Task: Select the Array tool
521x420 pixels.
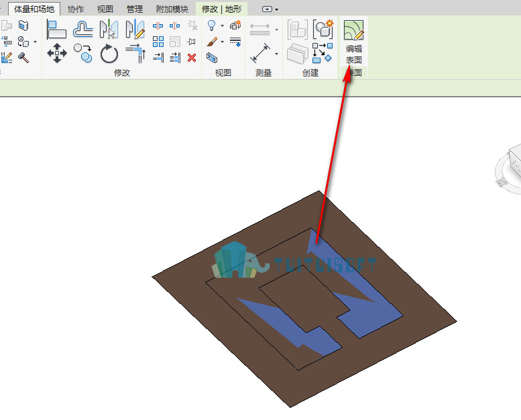Action: point(158,42)
